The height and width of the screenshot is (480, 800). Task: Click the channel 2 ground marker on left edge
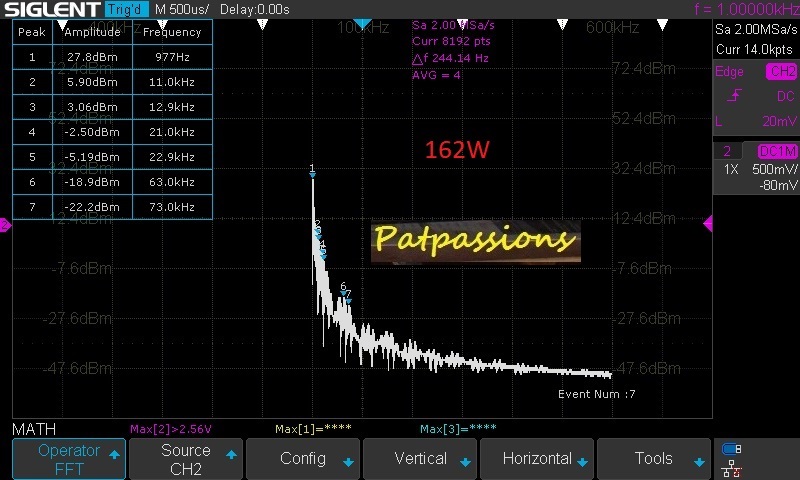point(5,227)
